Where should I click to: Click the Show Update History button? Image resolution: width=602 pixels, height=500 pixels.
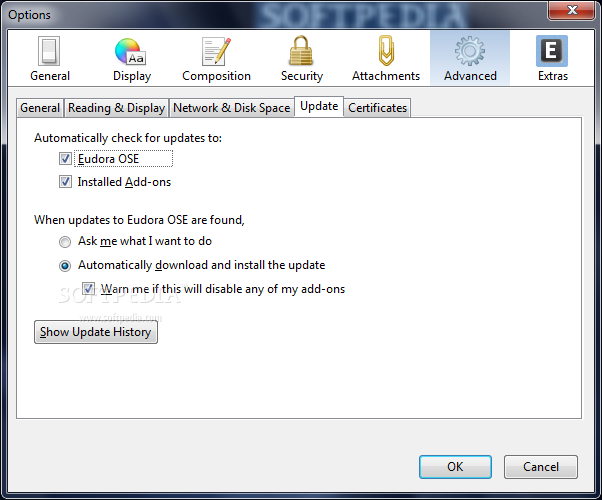point(96,332)
